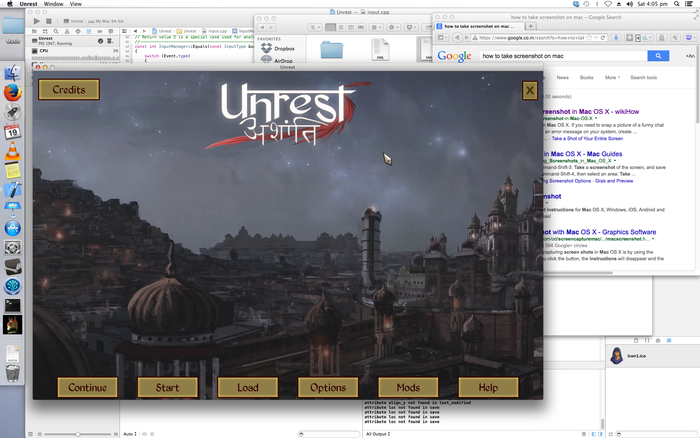Open the Firefox downloads arrow

(x=616, y=38)
